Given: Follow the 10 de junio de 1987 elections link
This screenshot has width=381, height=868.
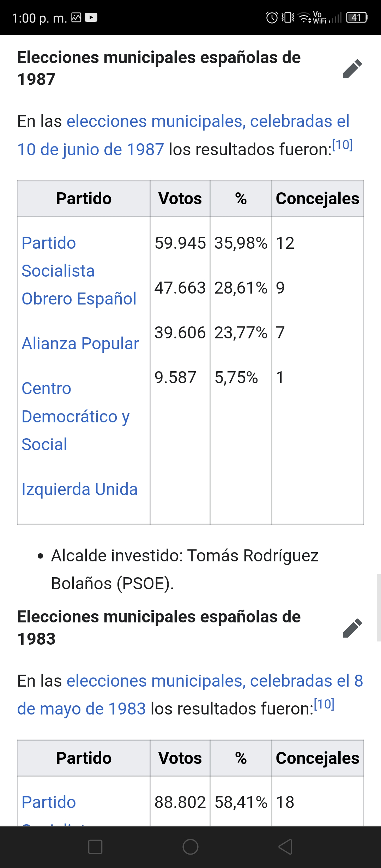Looking at the screenshot, I should [183, 135].
